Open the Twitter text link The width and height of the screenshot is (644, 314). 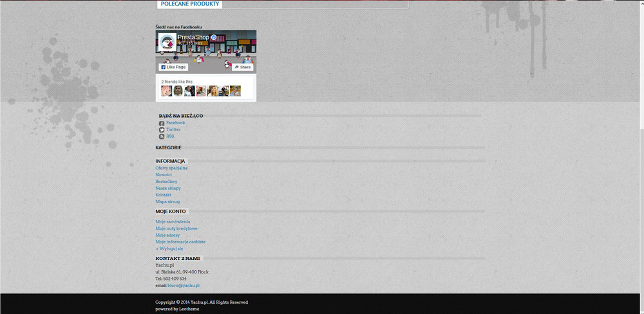(173, 129)
